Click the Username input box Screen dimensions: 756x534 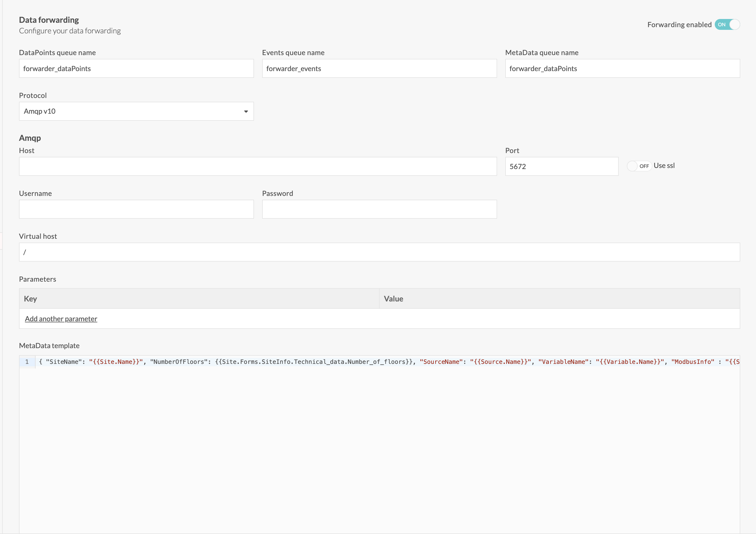[136, 209]
